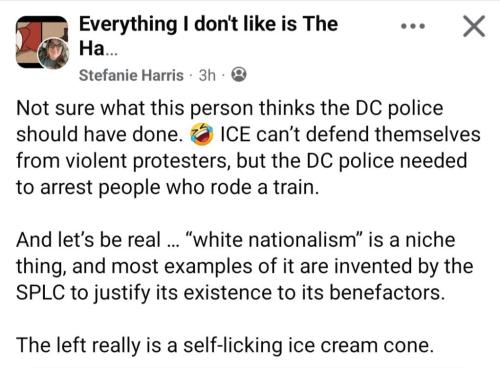Visit the Stefanie Harris author name link
Screen dimensions: 500x368
click(x=131, y=75)
